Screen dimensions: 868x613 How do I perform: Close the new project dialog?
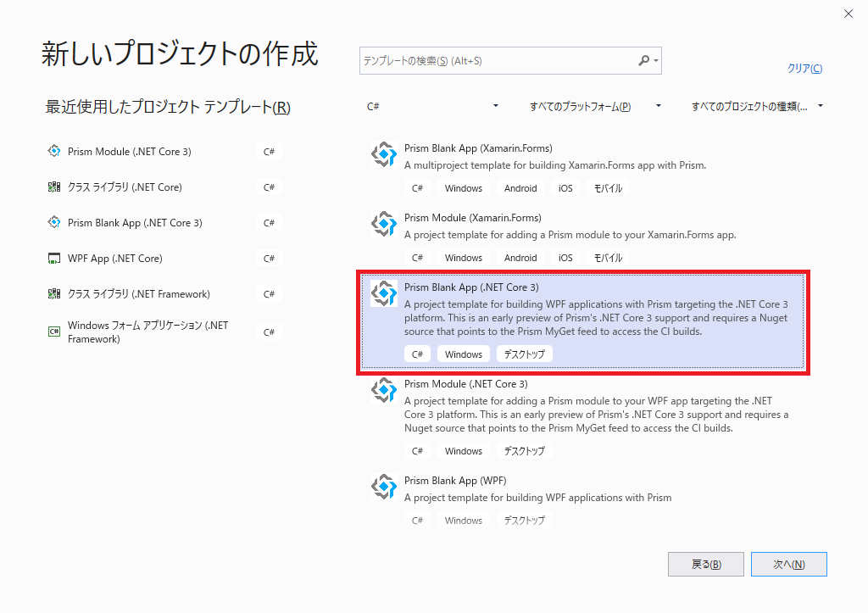848,14
